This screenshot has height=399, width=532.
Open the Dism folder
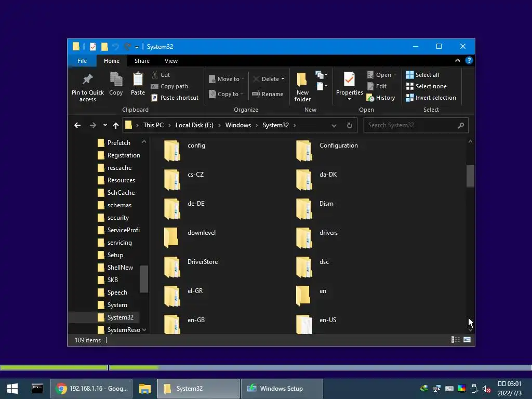315,208
